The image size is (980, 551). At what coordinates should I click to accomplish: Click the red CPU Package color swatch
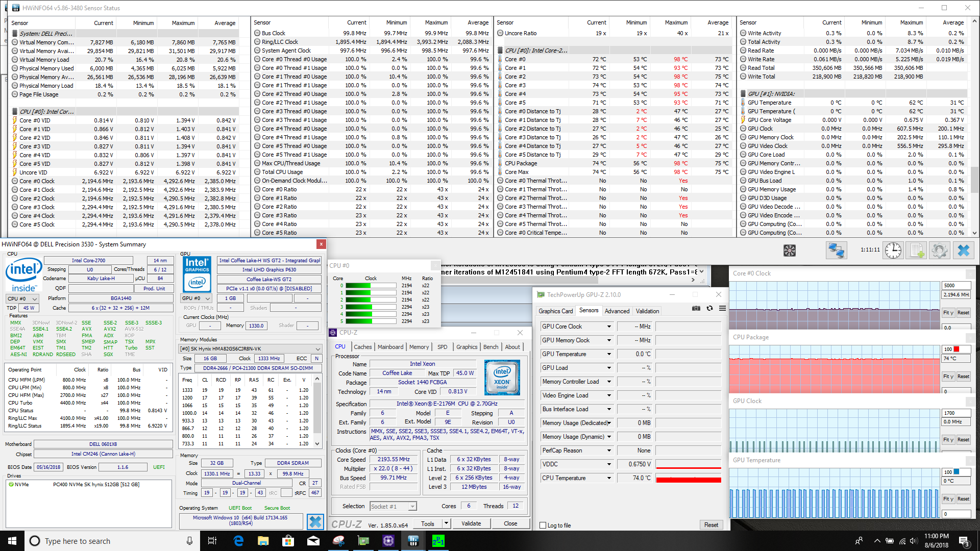[x=957, y=349]
